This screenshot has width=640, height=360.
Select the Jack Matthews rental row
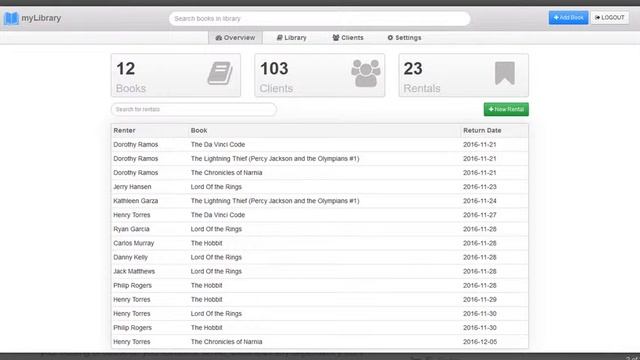pos(320,271)
